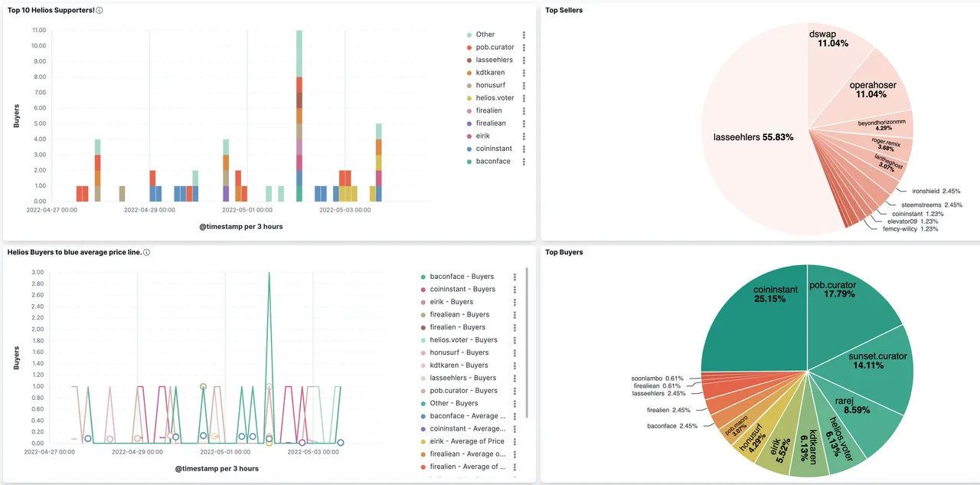The height and width of the screenshot is (485, 980).
Task: Open the three-dot options for firealiean in the Top 10 legend
Action: [x=524, y=123]
